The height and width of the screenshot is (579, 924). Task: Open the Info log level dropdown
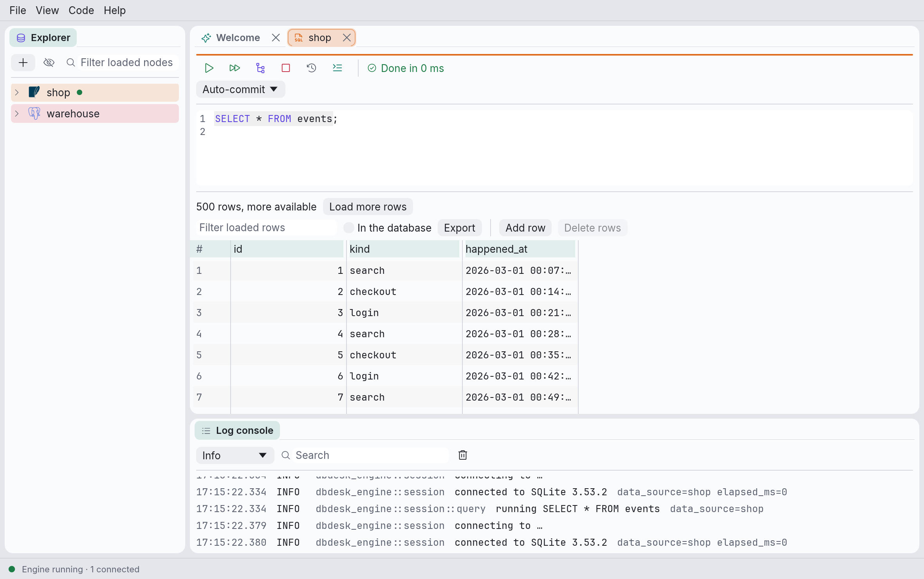tap(235, 455)
